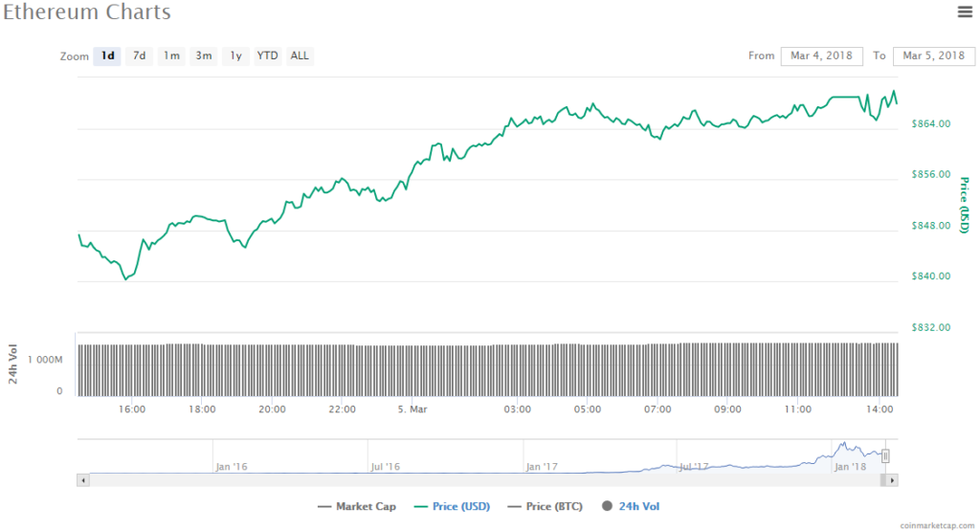980x531 pixels.
Task: Toggle the Market Cap series
Action: point(356,506)
